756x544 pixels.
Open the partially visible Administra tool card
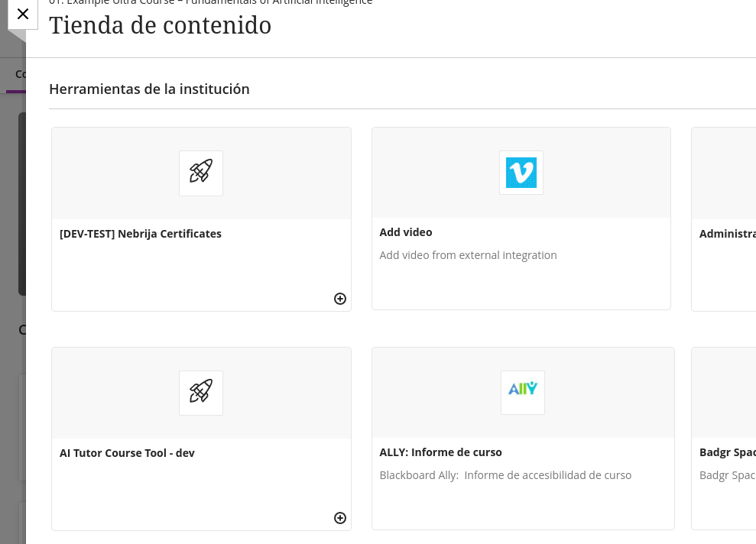[x=724, y=219]
